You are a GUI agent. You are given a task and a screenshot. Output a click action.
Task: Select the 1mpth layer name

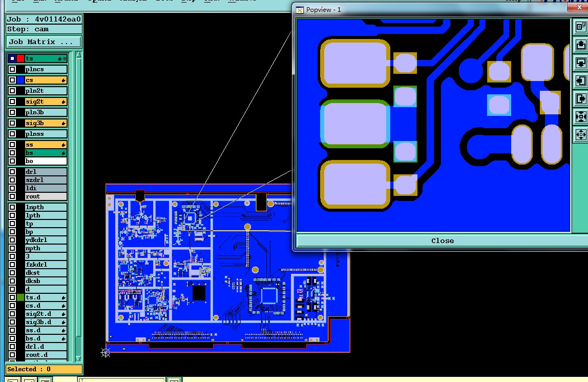(46, 208)
